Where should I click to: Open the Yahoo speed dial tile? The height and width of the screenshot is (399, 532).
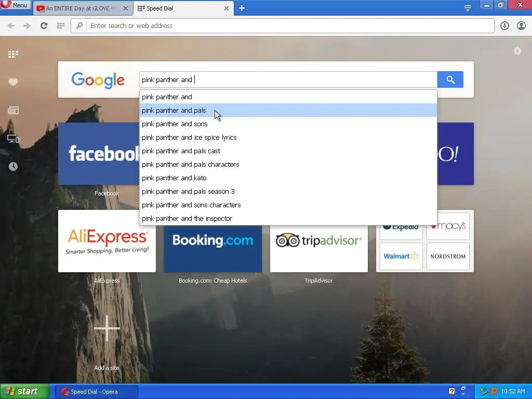pos(455,154)
